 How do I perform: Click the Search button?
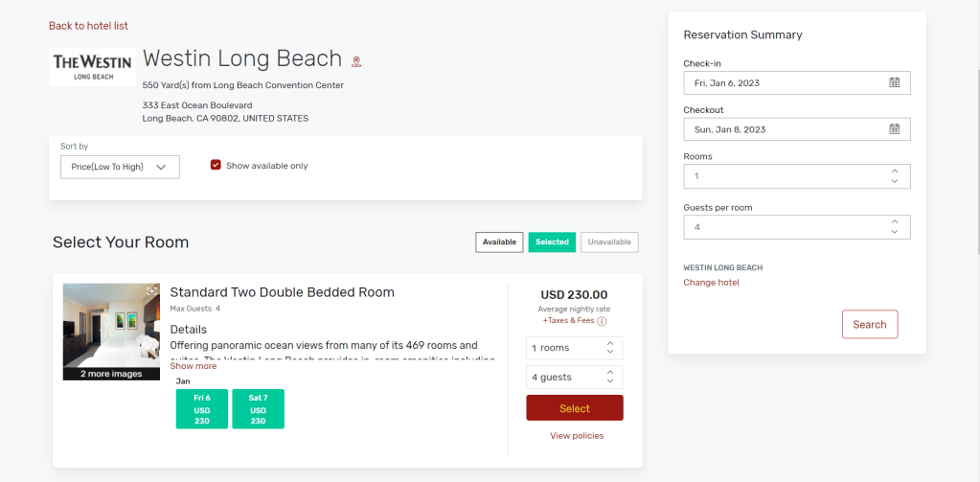869,325
